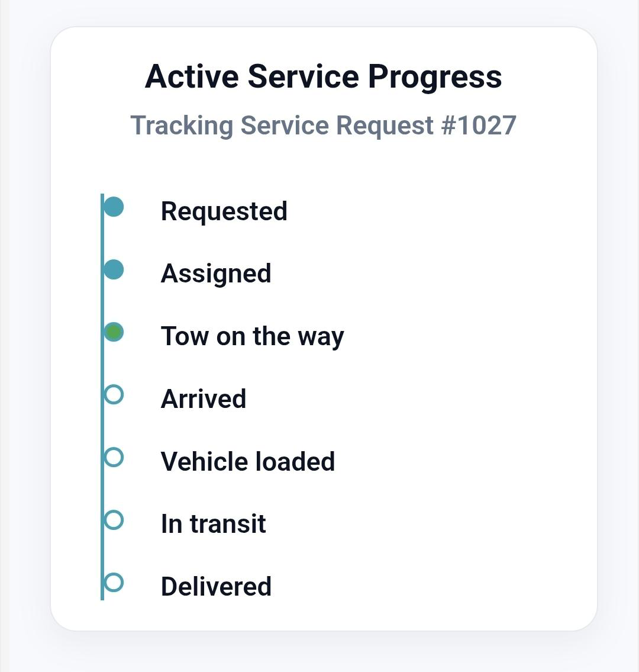639x672 pixels.
Task: Expand details for the Tow on the way step
Action: [x=253, y=335]
